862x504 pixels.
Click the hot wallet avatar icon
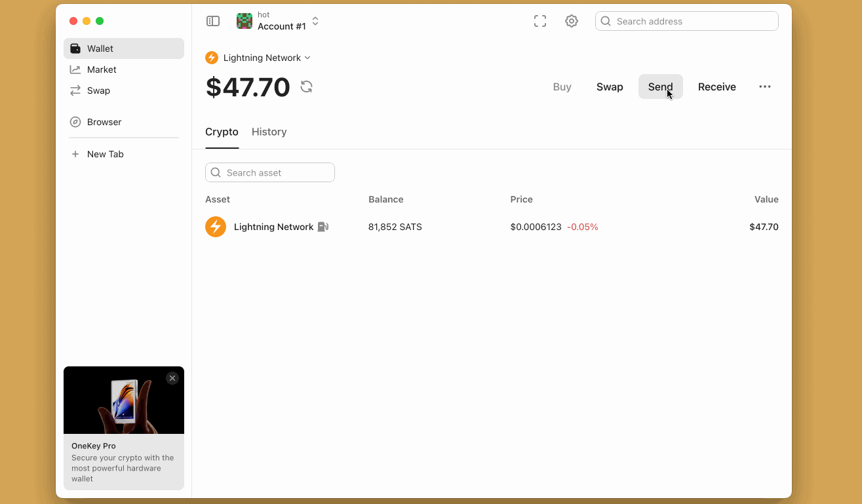(x=245, y=21)
